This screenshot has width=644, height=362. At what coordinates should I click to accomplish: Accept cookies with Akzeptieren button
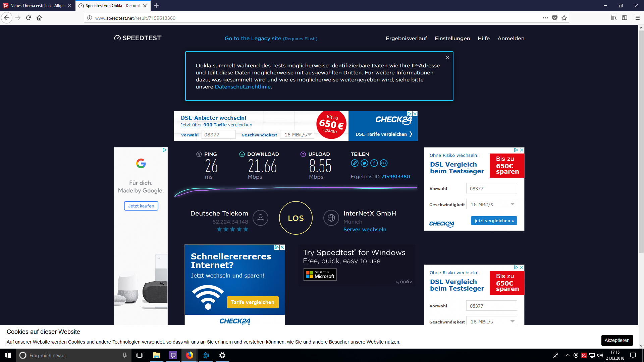(x=616, y=340)
